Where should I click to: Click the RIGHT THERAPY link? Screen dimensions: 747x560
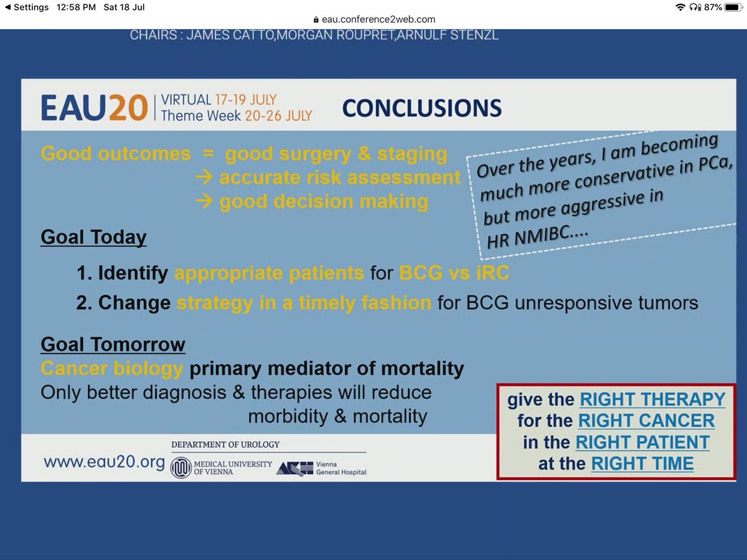652,399
